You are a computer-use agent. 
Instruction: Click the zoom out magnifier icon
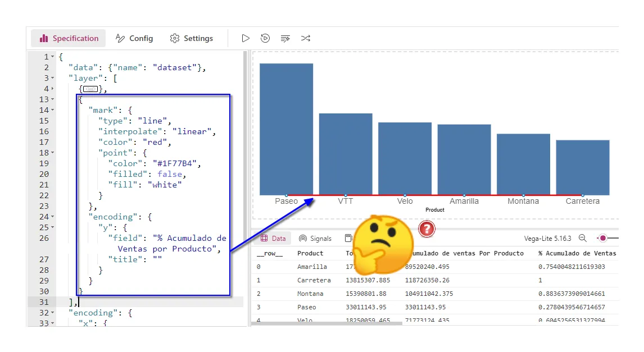pos(583,239)
